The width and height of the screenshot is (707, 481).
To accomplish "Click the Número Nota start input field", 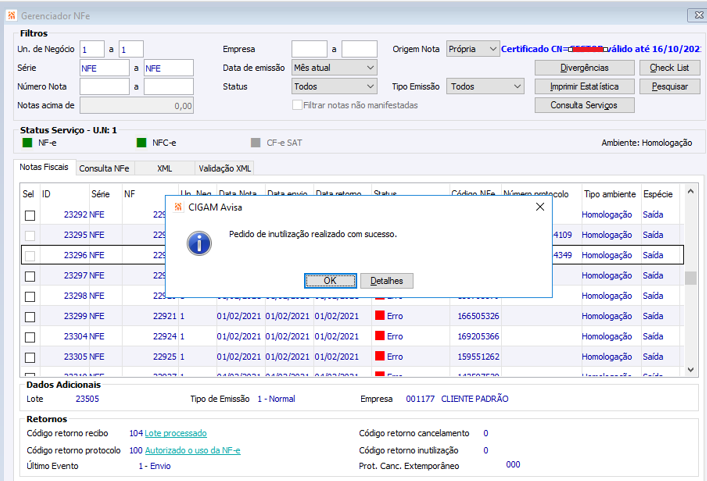I will click(106, 87).
